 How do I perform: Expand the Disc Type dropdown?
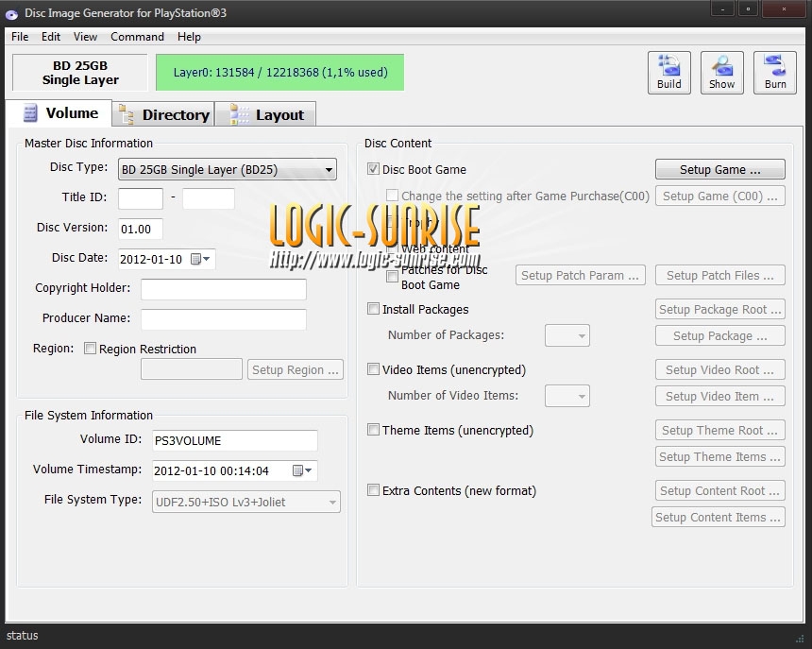228,169
